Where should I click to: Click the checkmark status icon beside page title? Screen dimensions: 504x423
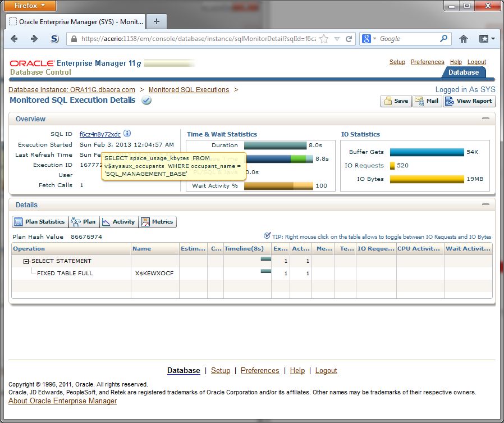(x=146, y=101)
